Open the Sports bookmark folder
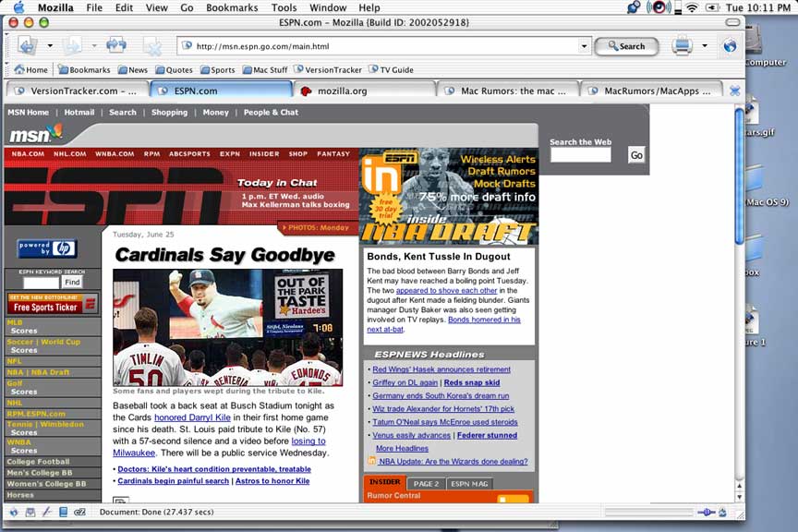 (218, 70)
